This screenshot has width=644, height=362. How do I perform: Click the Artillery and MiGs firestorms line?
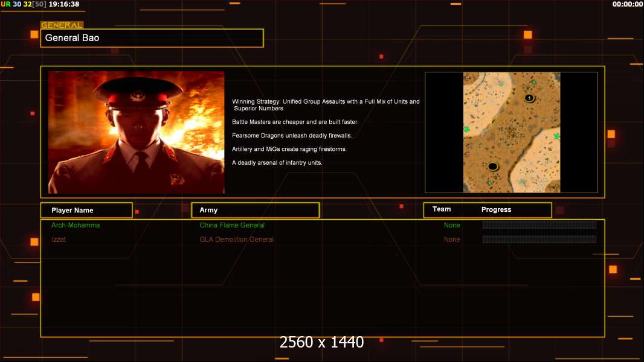[289, 149]
